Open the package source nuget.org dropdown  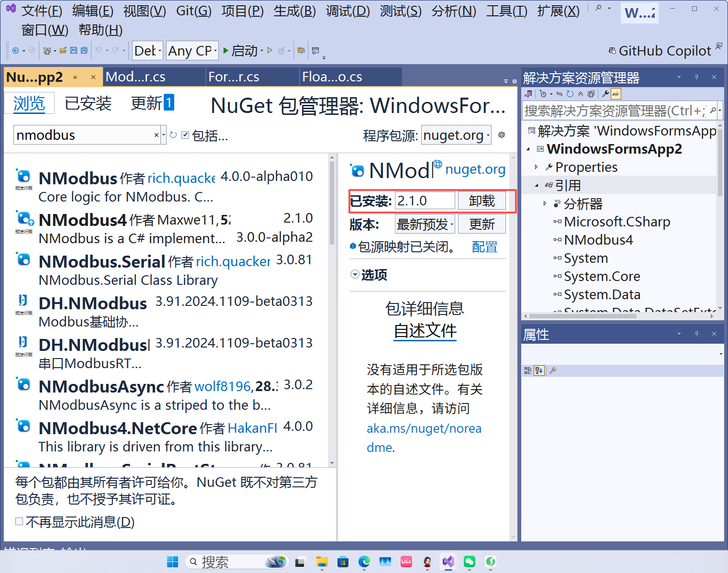point(457,135)
